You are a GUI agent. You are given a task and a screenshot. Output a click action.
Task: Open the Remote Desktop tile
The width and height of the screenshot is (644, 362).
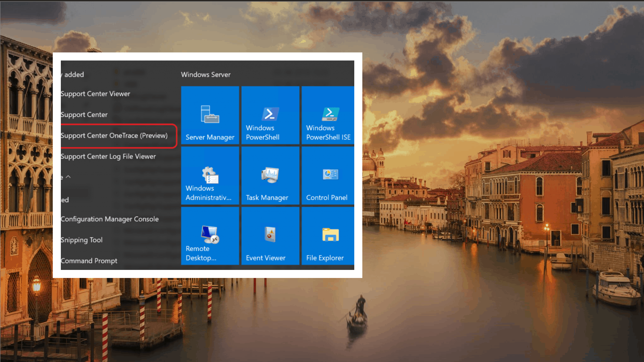click(210, 236)
